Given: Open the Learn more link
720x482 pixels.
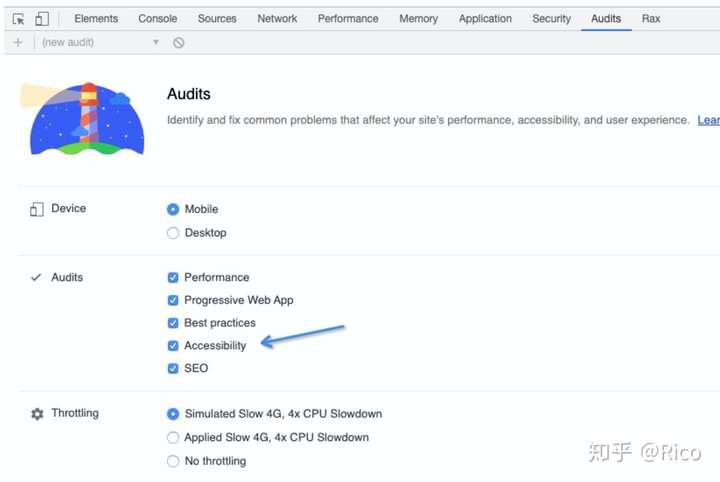Looking at the screenshot, I should pos(708,120).
